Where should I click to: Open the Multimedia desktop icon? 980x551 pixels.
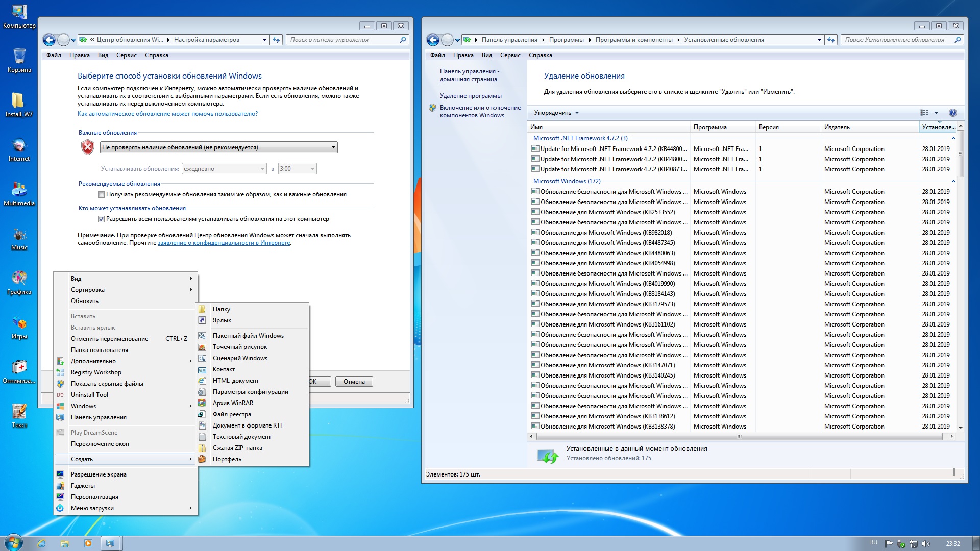tap(19, 190)
